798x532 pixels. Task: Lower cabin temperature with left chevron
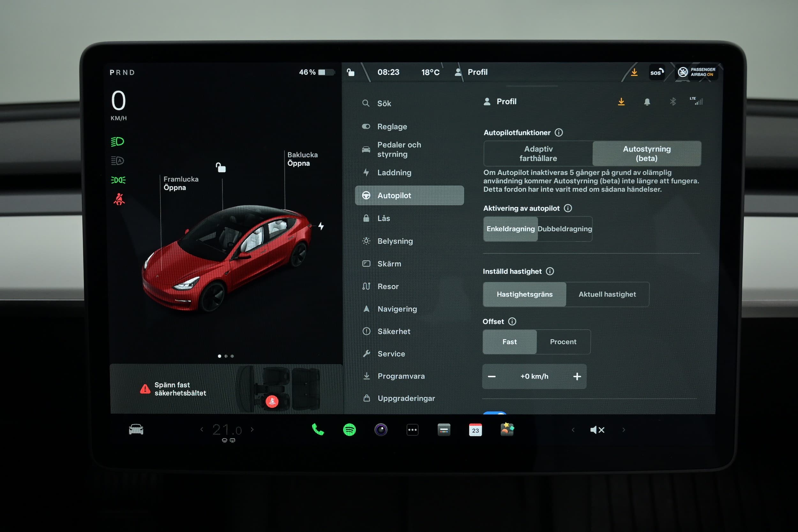202,430
